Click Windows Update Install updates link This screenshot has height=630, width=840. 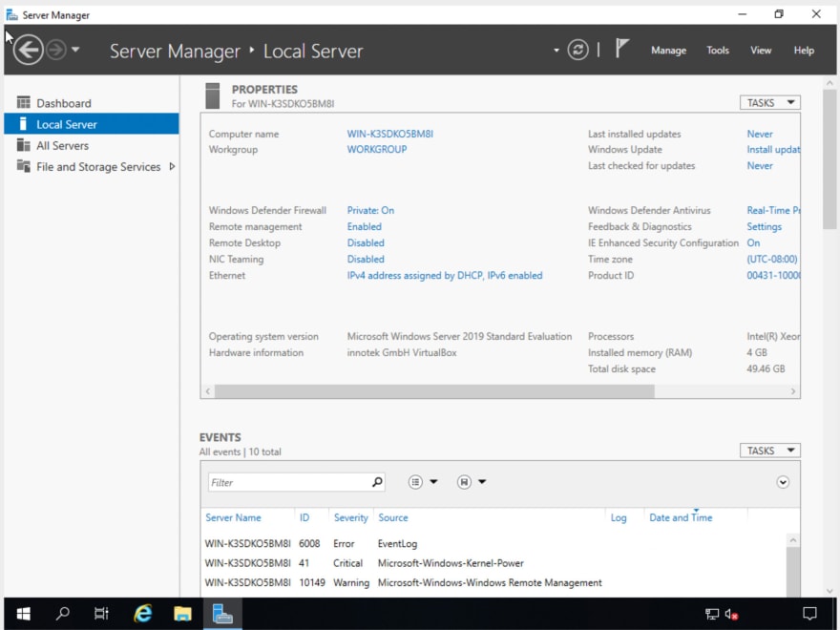click(773, 150)
